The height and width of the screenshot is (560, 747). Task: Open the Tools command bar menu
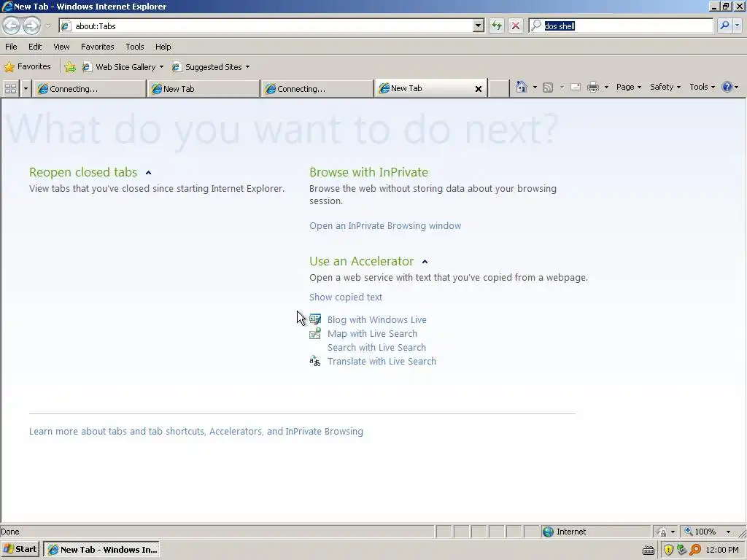[x=702, y=87]
